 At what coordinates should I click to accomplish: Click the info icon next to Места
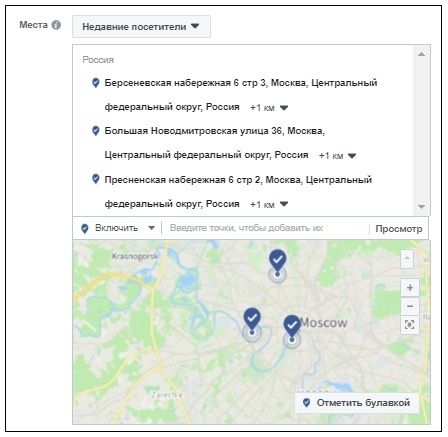click(x=56, y=25)
